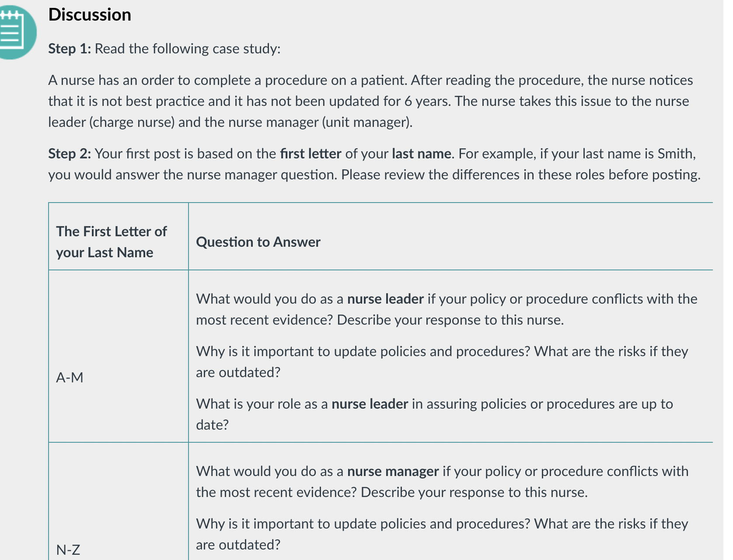Click the 'Question to Answer' column header
This screenshot has width=733, height=560.
pyautogui.click(x=258, y=242)
